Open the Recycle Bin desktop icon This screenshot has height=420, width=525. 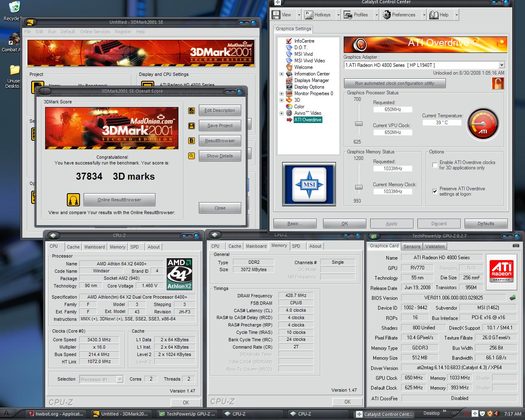click(x=14, y=7)
